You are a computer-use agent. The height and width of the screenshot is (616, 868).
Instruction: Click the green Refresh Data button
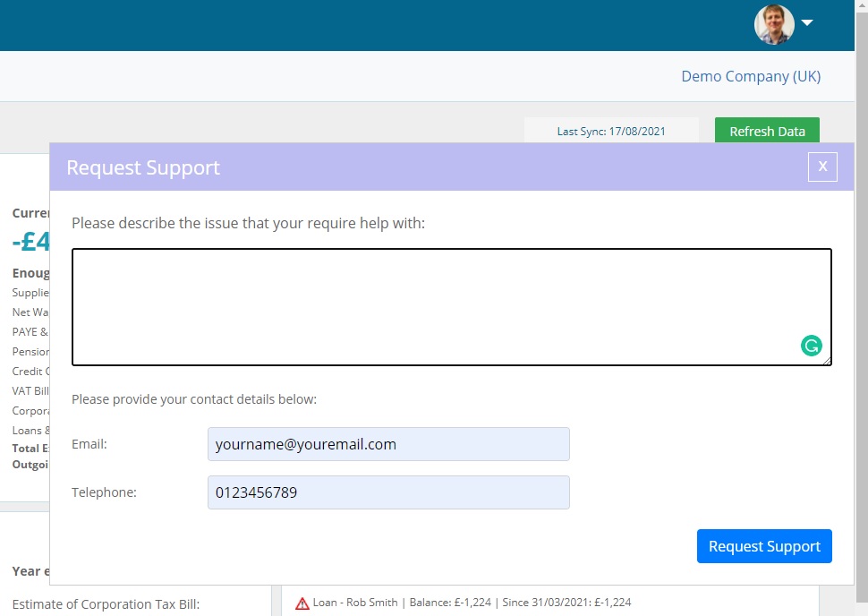(x=767, y=131)
